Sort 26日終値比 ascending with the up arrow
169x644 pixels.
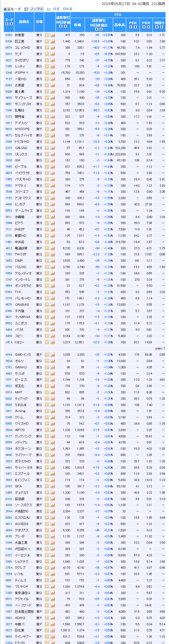[x=97, y=29]
